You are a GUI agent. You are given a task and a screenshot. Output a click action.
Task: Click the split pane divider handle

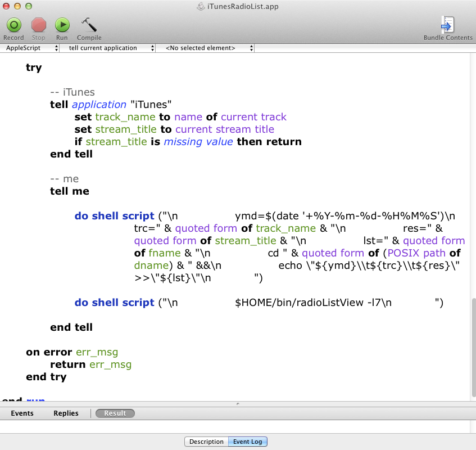tap(238, 403)
